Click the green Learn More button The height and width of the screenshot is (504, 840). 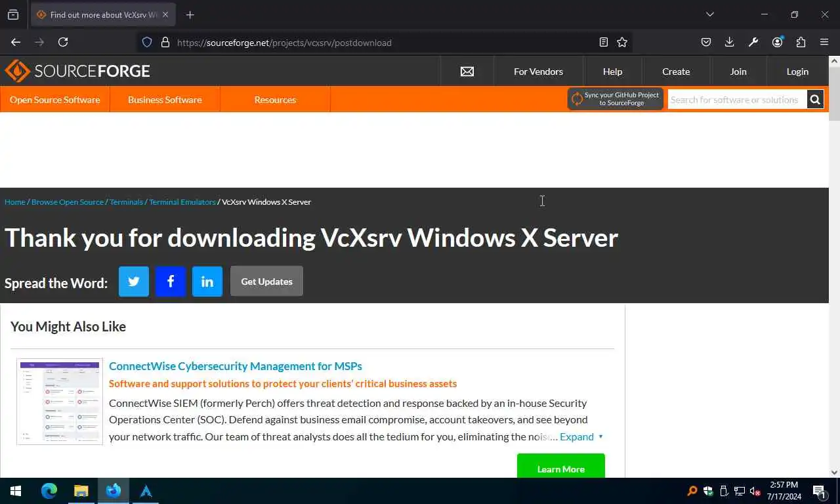tap(561, 466)
